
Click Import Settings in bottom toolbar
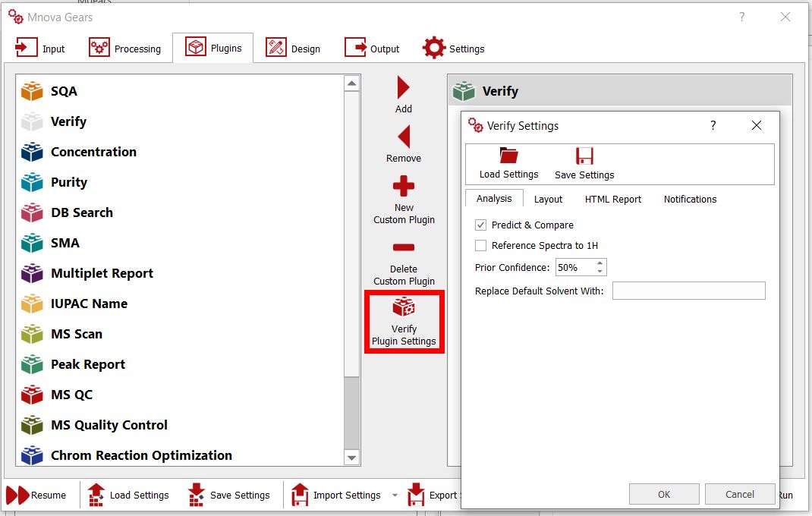(x=336, y=495)
